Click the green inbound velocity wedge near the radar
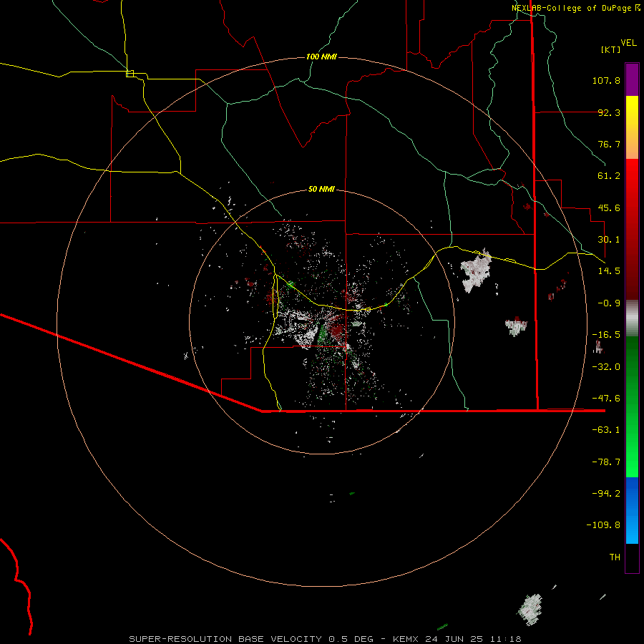The width and height of the screenshot is (644, 644). point(322,334)
